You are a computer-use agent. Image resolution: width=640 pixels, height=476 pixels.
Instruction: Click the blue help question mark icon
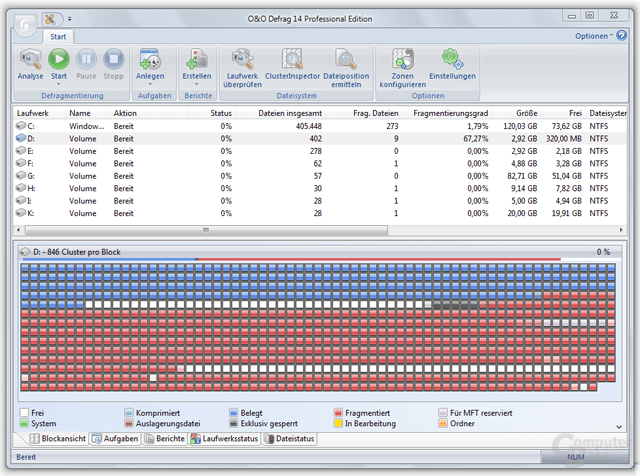(622, 36)
